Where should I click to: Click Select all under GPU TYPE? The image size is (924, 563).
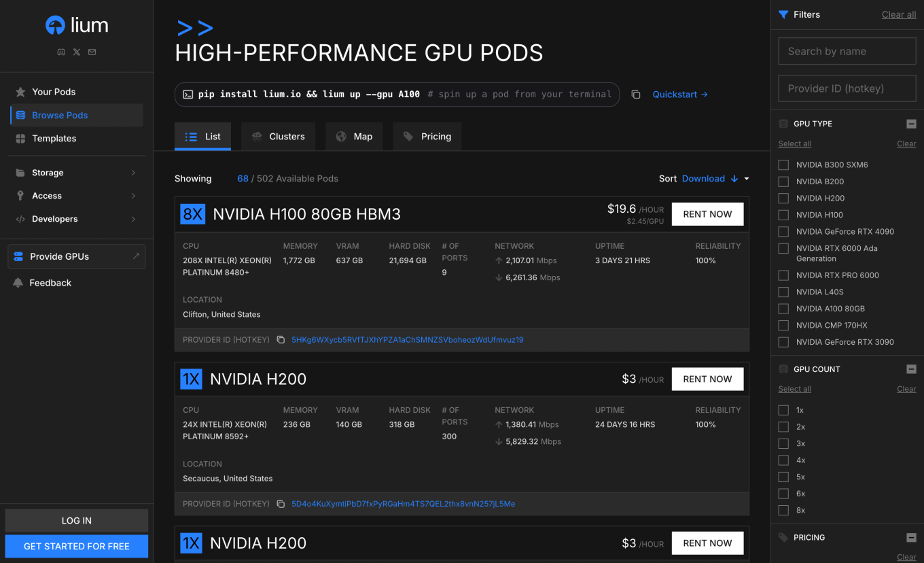[x=795, y=143]
